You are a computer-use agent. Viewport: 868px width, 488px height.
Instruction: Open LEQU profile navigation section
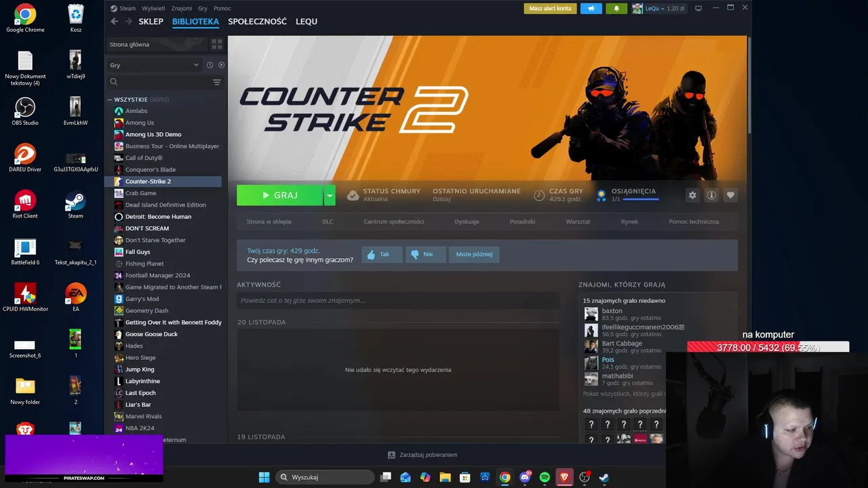(307, 22)
